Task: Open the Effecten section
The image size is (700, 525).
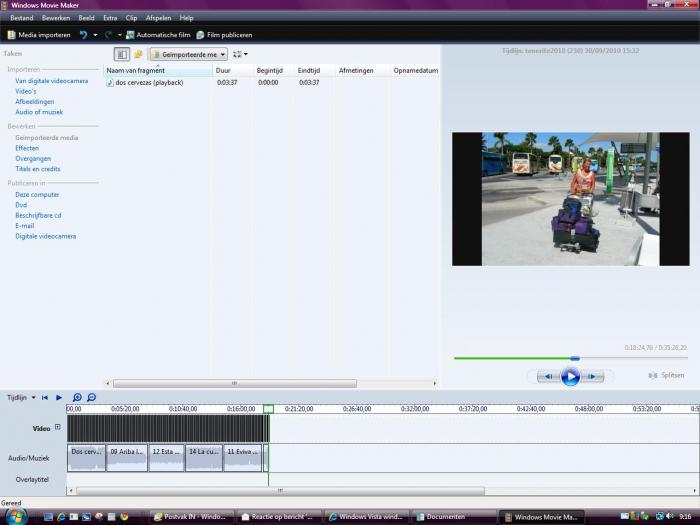Action: tap(27, 148)
